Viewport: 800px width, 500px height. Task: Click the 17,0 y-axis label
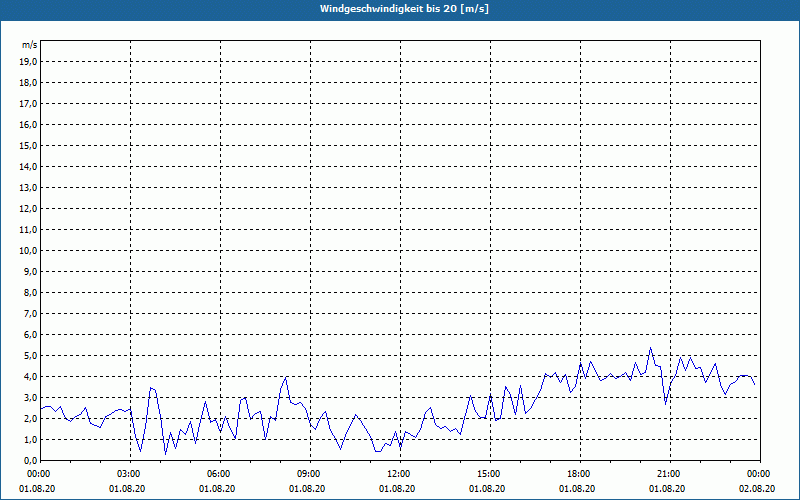(29, 104)
